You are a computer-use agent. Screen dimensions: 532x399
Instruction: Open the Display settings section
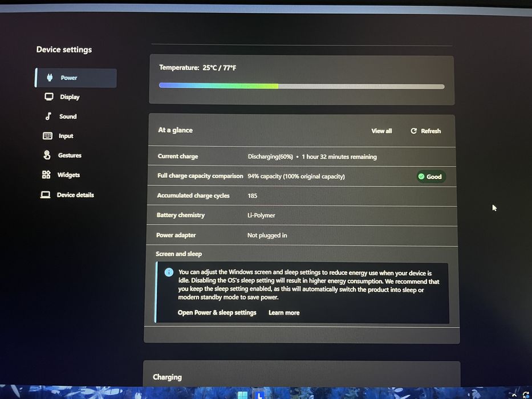tap(62, 97)
